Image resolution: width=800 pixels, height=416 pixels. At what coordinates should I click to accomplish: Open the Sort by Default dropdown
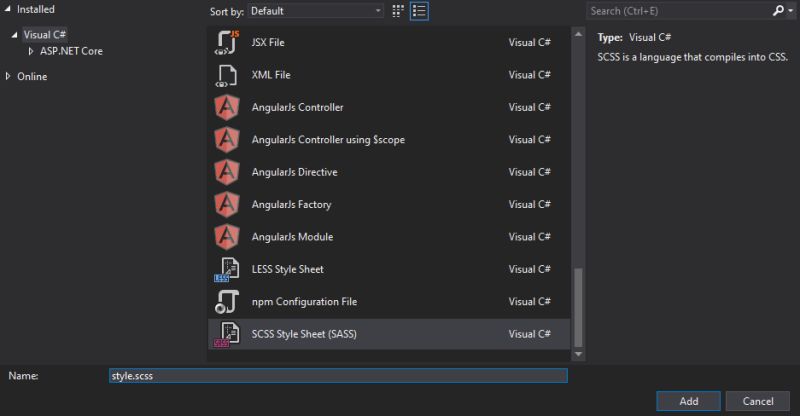(316, 11)
